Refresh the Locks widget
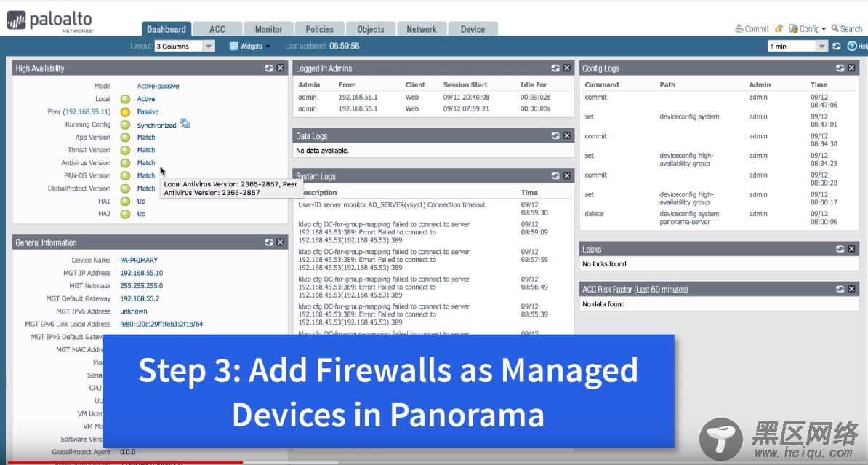 (x=840, y=250)
